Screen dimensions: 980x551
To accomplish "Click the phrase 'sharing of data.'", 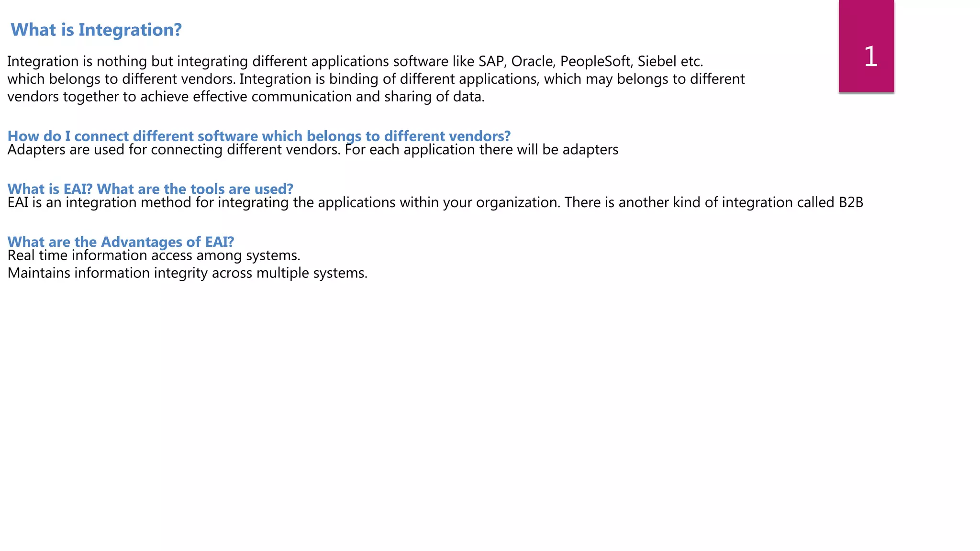I will 434,97.
